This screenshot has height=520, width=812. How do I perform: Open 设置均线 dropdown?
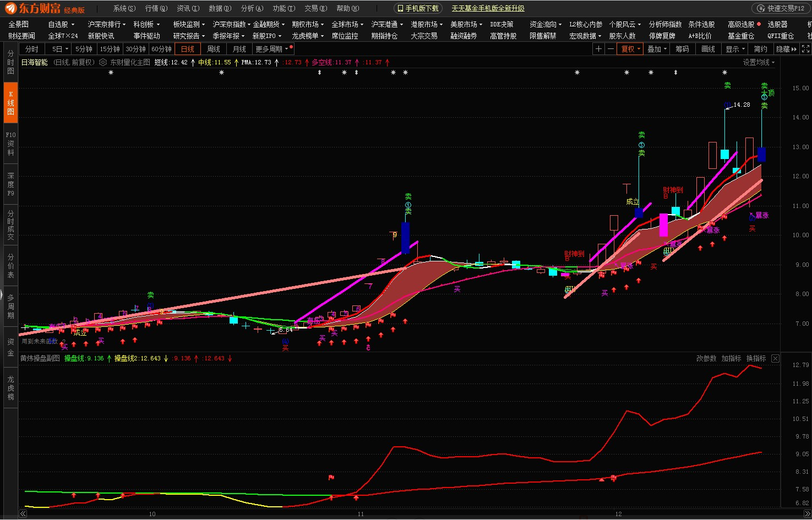(x=759, y=62)
